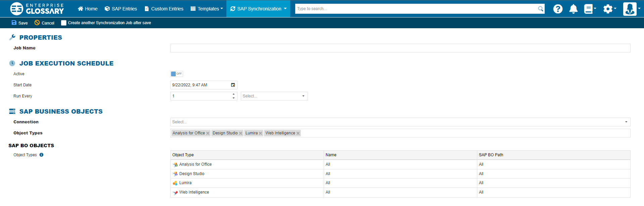Expand the Templates menu
The image size is (644, 206).
coord(207,9)
